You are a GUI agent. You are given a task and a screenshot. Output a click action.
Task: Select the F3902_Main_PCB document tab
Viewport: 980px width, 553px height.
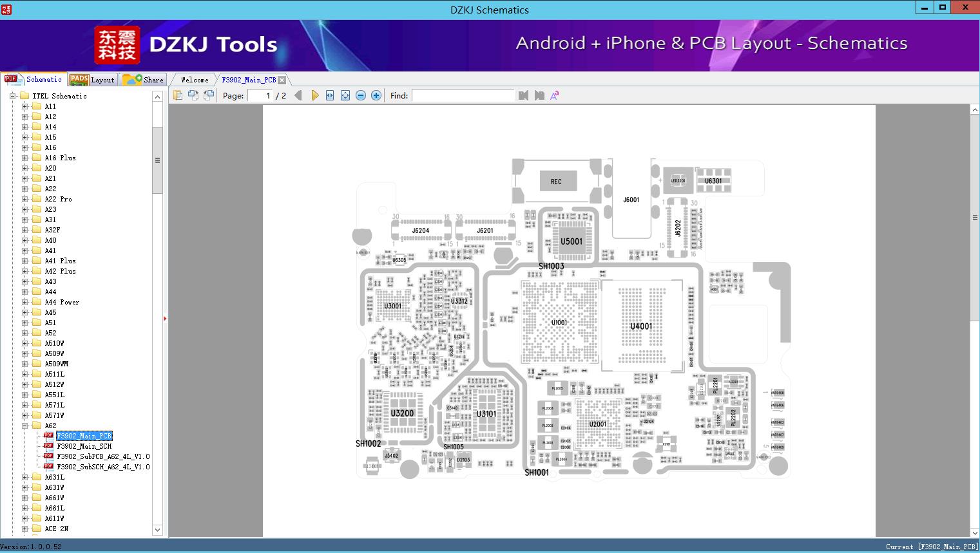pyautogui.click(x=249, y=80)
